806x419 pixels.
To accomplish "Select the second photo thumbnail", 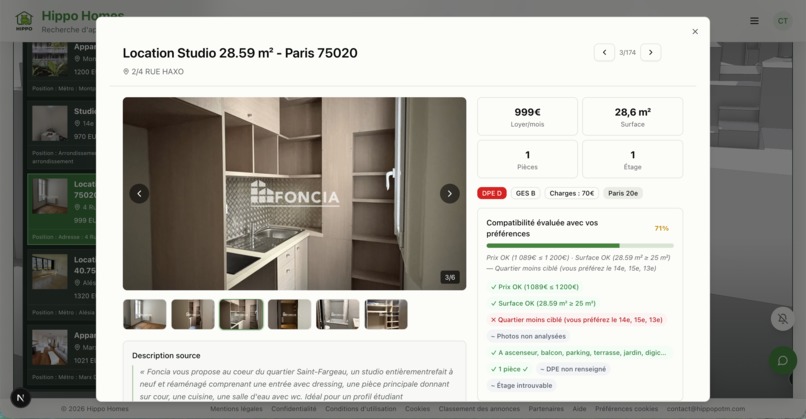I will [x=193, y=314].
